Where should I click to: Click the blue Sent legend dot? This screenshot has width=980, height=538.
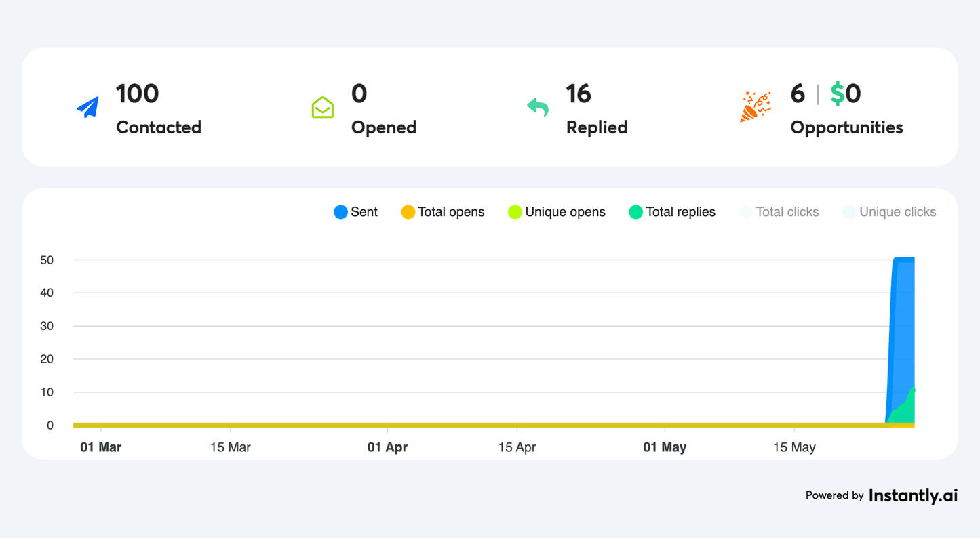point(340,212)
